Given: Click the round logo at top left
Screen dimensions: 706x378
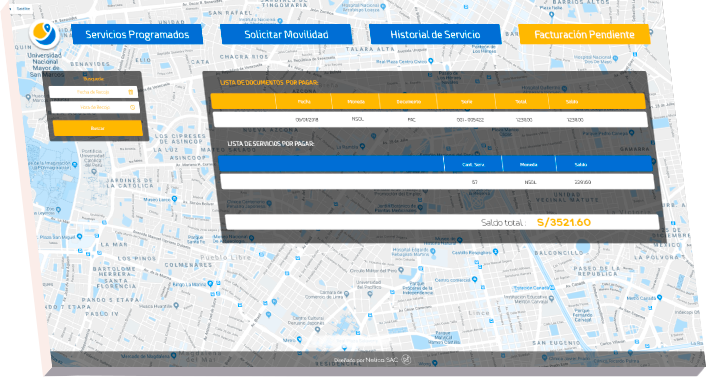Looking at the screenshot, I should pyautogui.click(x=44, y=34).
